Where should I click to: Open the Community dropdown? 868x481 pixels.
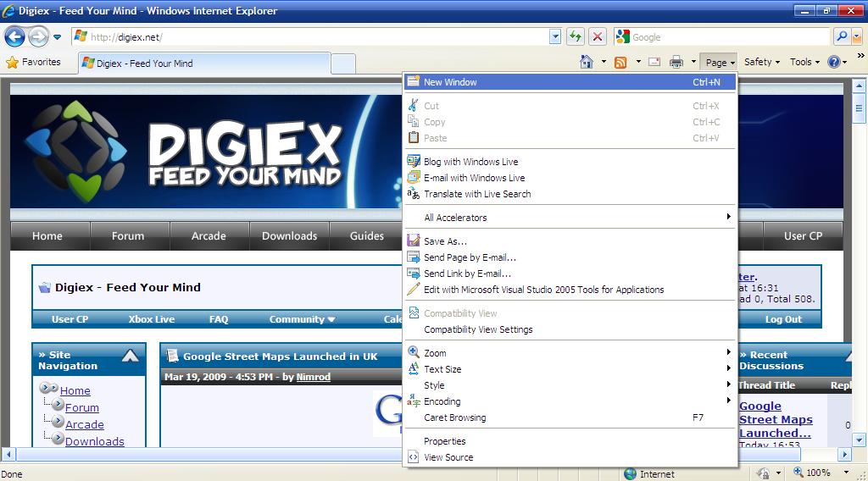tap(302, 319)
